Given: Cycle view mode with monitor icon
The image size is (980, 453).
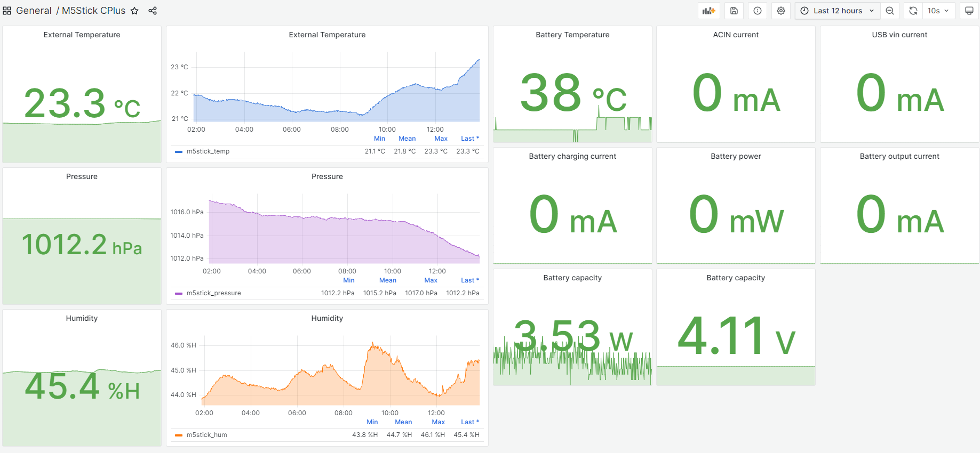Looking at the screenshot, I should [x=969, y=11].
